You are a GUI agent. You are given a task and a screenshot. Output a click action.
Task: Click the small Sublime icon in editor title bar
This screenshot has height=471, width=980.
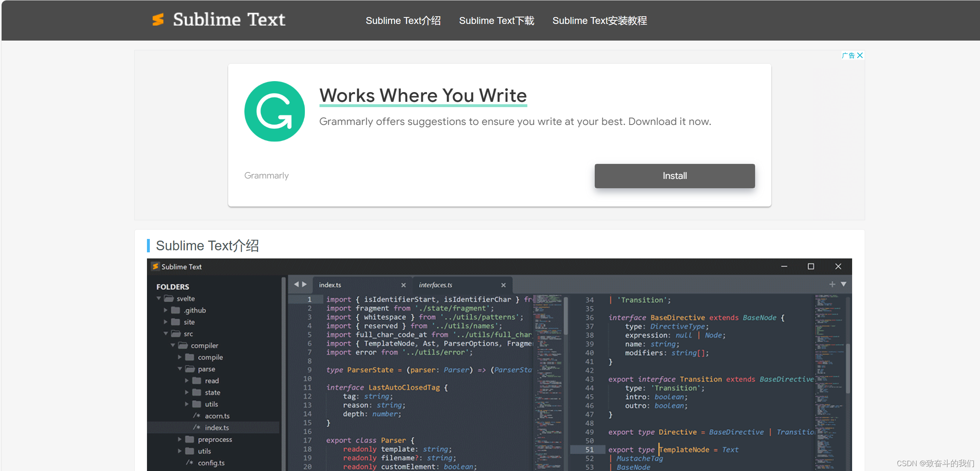pos(155,266)
